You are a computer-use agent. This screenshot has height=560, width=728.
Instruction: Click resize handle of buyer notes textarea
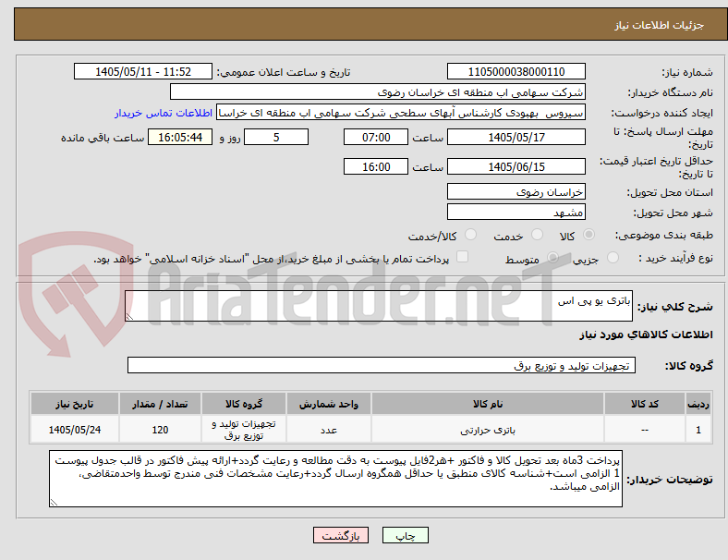[54, 503]
